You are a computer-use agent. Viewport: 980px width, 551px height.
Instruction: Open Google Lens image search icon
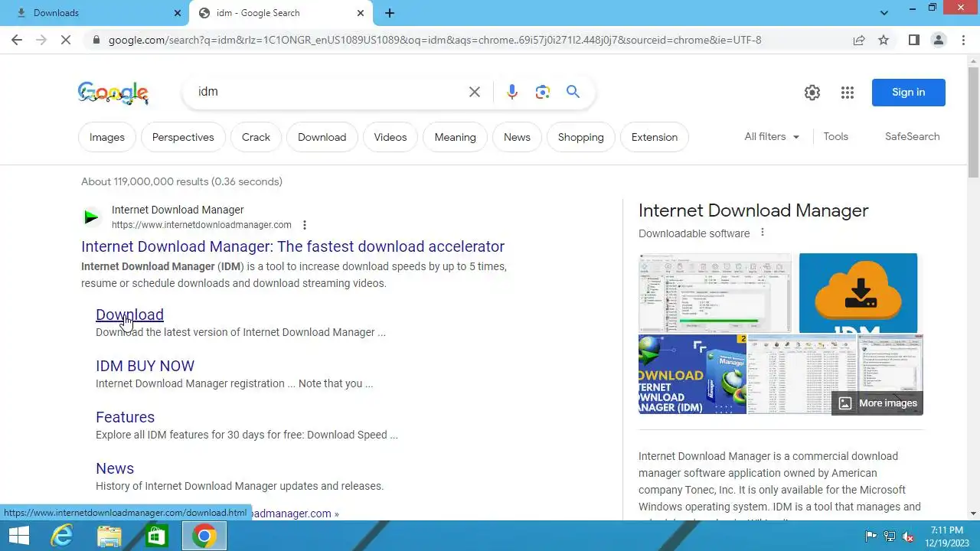(543, 92)
